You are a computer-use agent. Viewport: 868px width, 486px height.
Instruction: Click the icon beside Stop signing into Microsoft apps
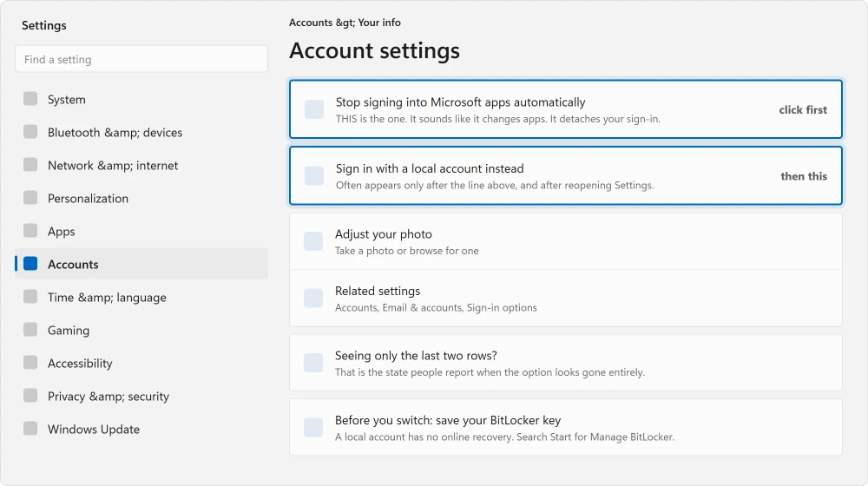pos(314,109)
